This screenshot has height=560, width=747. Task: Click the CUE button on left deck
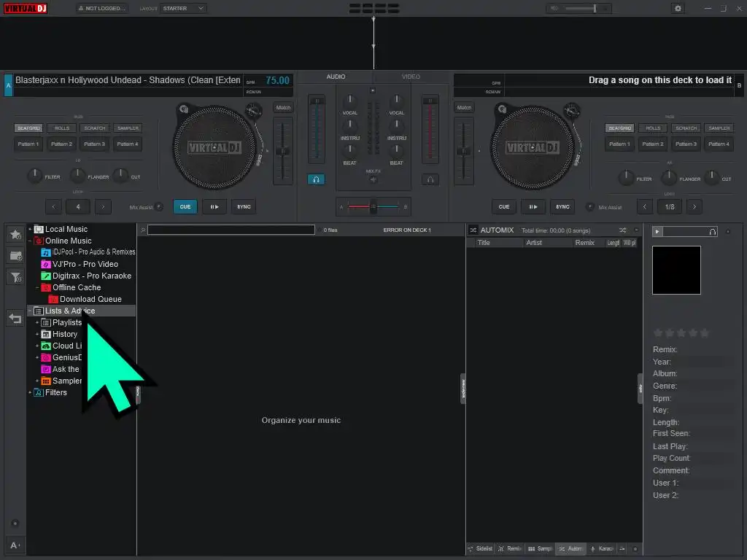tap(185, 206)
